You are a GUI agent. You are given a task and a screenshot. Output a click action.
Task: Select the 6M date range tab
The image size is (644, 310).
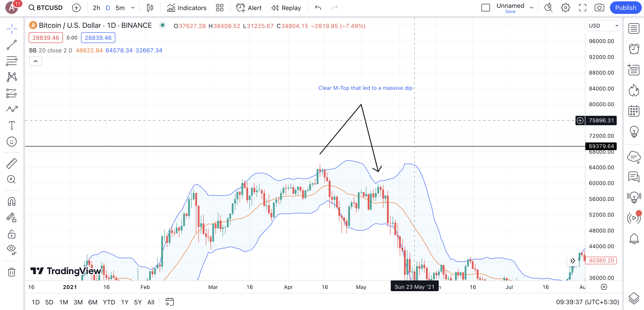[x=92, y=302]
